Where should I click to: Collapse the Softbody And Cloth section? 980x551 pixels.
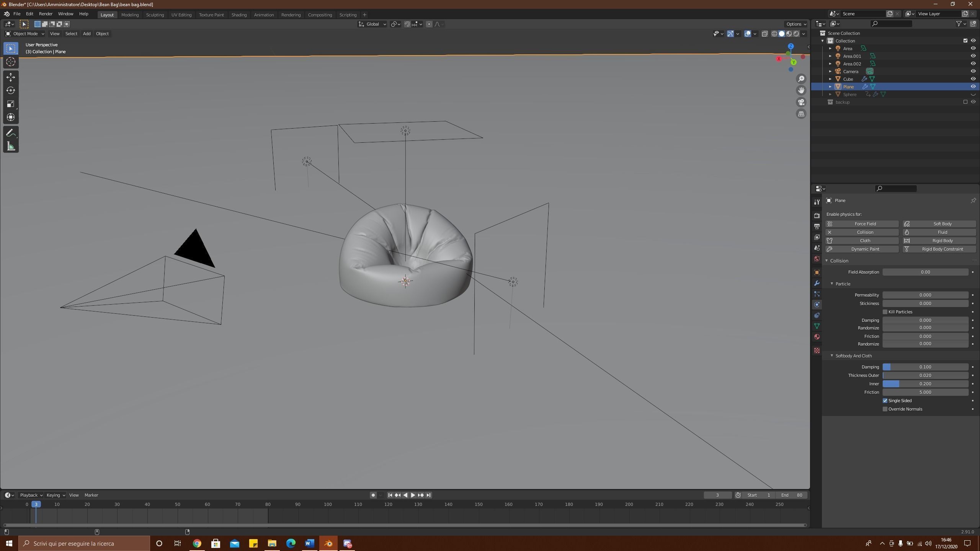pyautogui.click(x=831, y=356)
